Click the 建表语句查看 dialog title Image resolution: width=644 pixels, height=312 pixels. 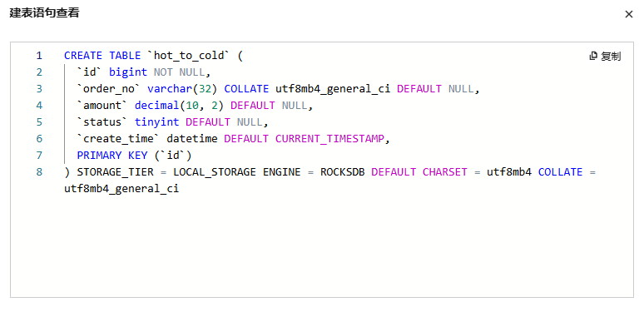[x=44, y=12]
